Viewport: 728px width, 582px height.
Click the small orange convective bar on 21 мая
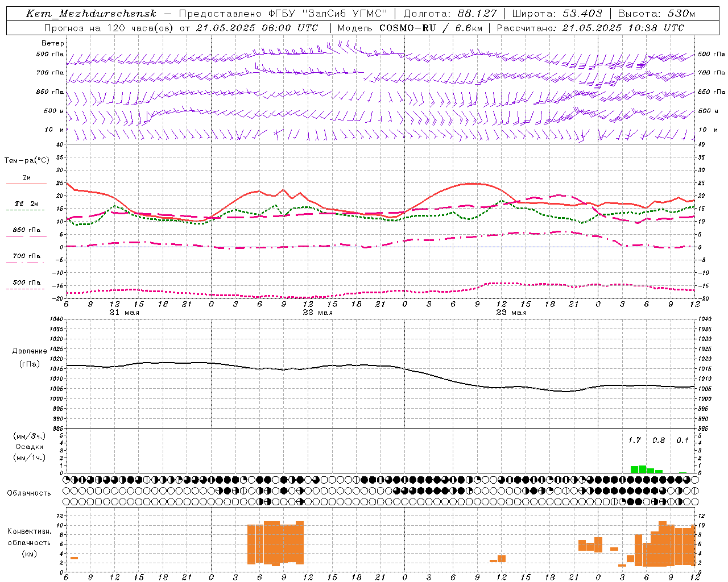[x=74, y=558]
